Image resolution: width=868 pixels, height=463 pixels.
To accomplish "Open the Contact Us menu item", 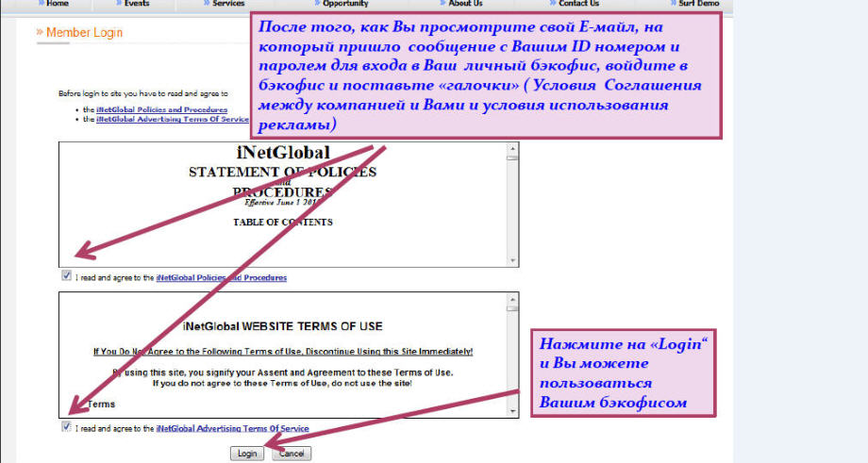I will (x=578, y=4).
